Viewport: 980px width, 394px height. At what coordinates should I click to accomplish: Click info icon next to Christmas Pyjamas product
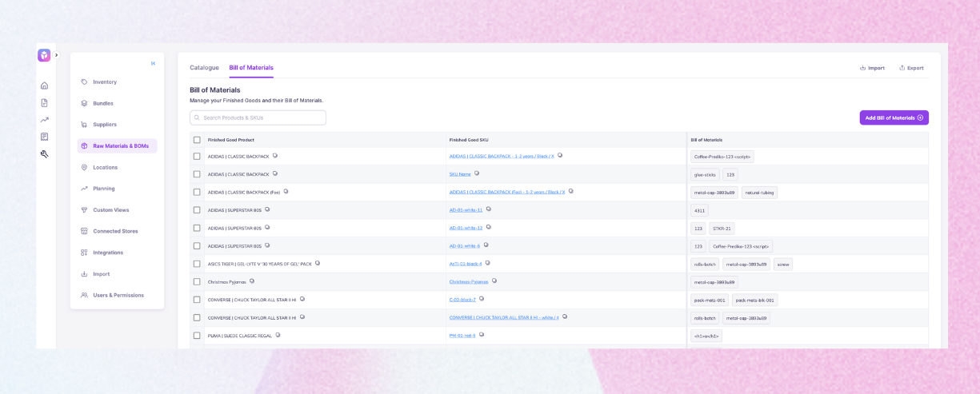(x=252, y=281)
